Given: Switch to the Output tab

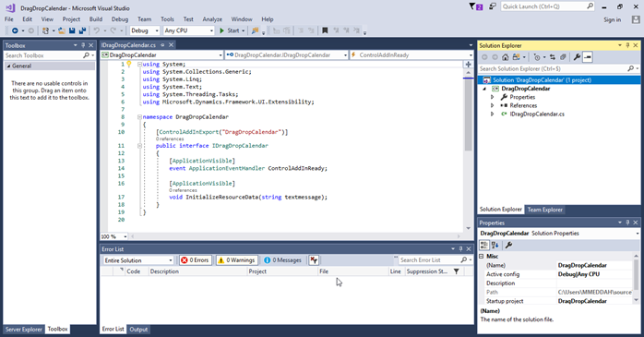Looking at the screenshot, I should tap(138, 330).
